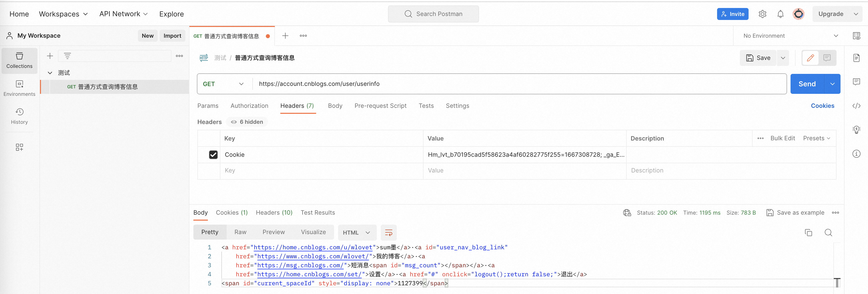Open the response Cookies (1) tab
Viewport: 868px width, 294px height.
(x=232, y=212)
